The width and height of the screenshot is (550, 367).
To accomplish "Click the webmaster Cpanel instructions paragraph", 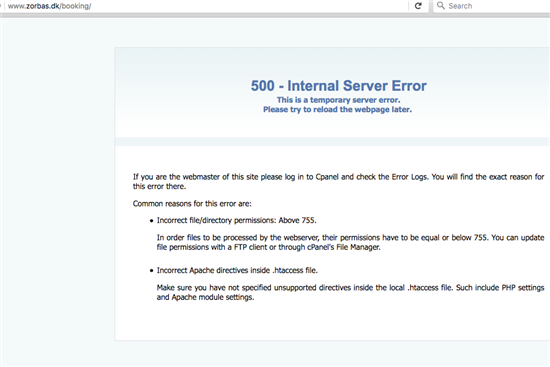I will 338,181.
